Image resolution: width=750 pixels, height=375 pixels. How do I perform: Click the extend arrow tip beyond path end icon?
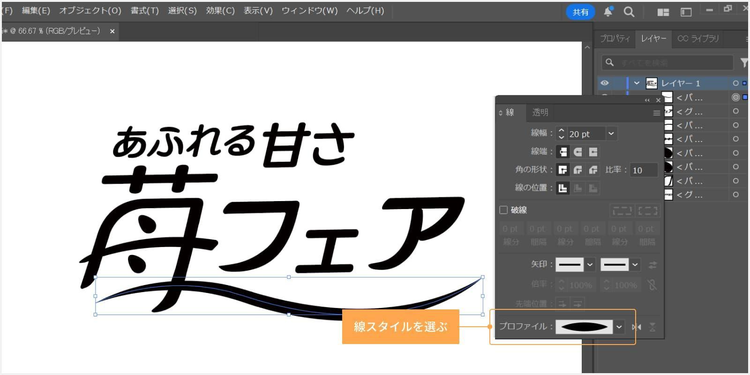coord(563,303)
